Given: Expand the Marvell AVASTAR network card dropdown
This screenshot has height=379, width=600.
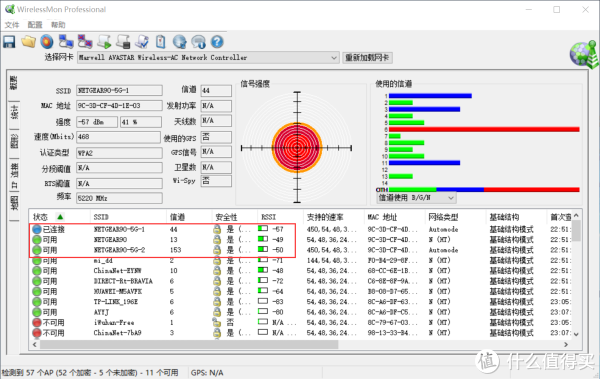Looking at the screenshot, I should coord(334,58).
